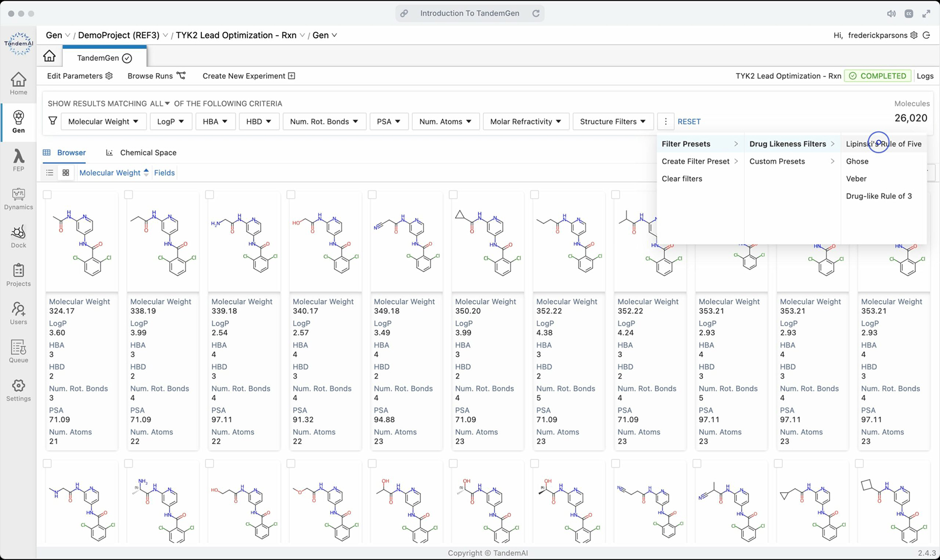940x560 pixels.
Task: Click the Edit Parameters gear option
Action: coord(80,76)
